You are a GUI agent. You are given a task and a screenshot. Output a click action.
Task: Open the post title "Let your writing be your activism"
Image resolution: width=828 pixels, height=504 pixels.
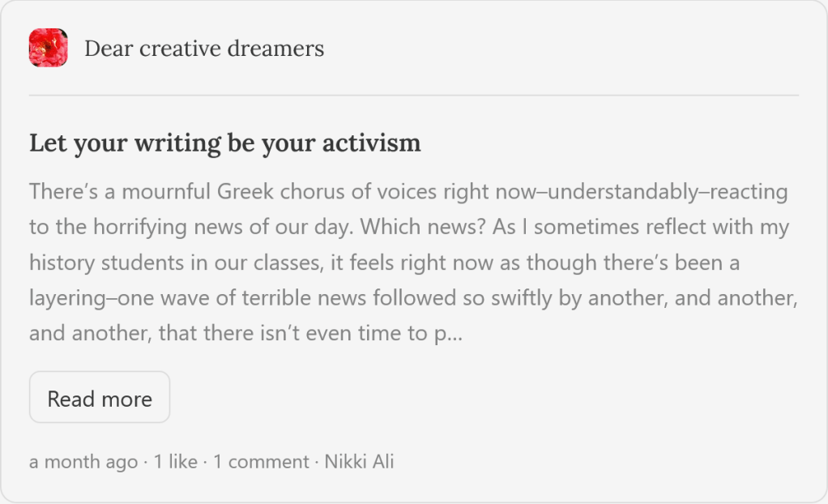coord(224,143)
